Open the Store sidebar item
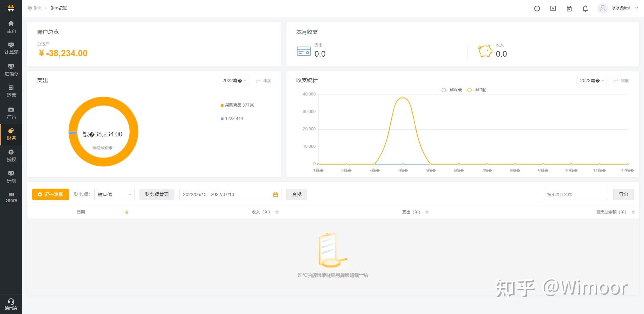 [11, 197]
